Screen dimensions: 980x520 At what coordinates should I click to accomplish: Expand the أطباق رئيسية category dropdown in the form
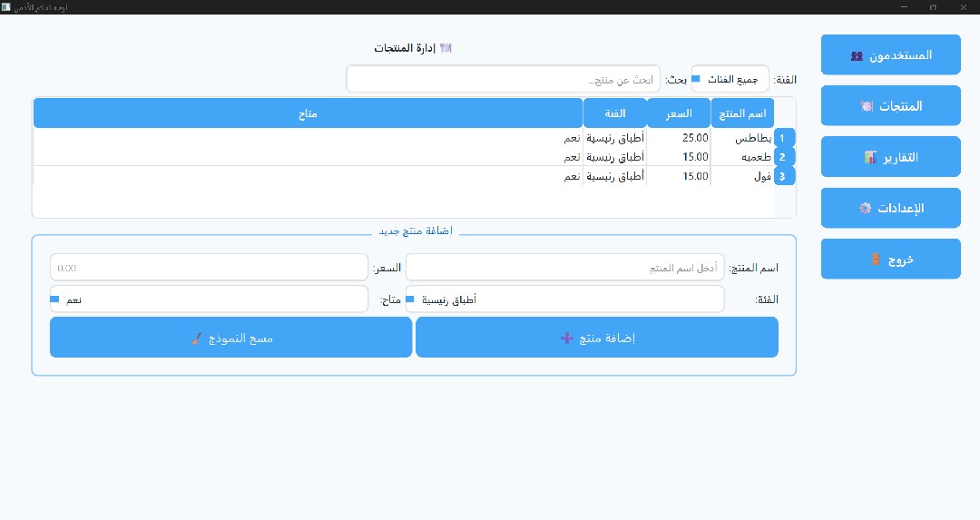[564, 299]
